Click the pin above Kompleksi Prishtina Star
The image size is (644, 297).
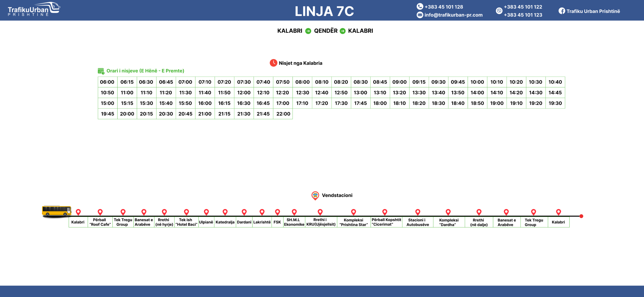pyautogui.click(x=353, y=212)
